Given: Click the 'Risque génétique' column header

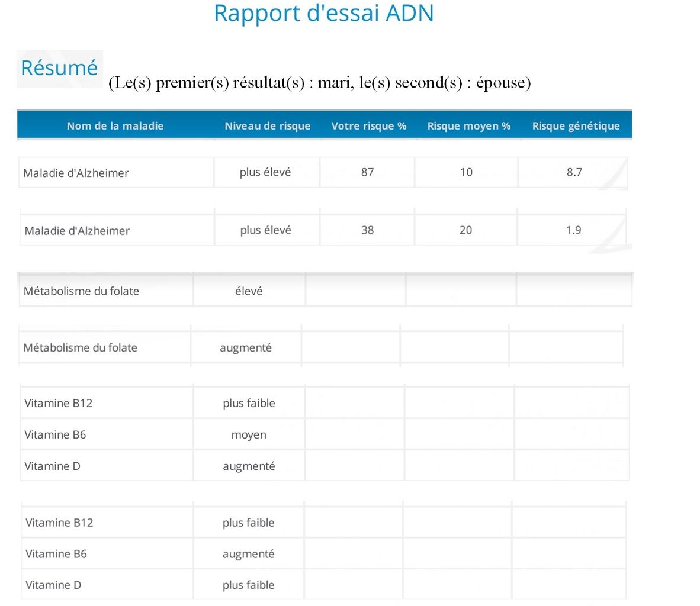Looking at the screenshot, I should click(x=576, y=126).
